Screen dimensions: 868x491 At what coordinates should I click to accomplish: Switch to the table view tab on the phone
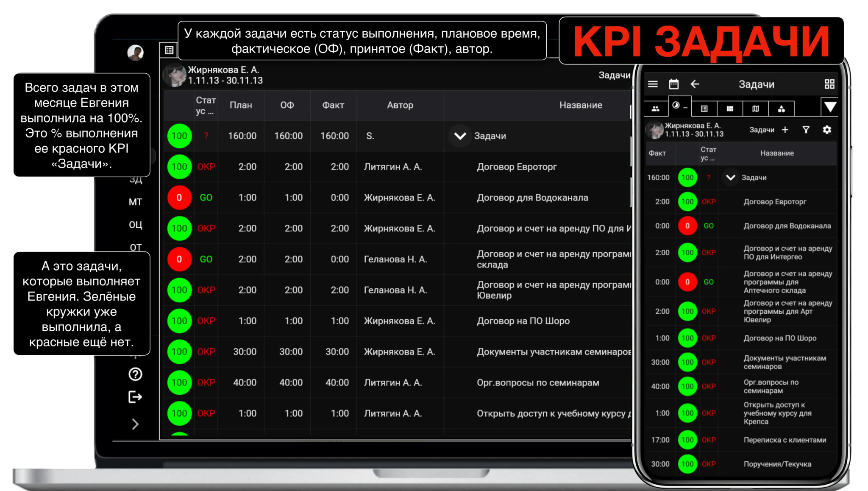(x=704, y=109)
